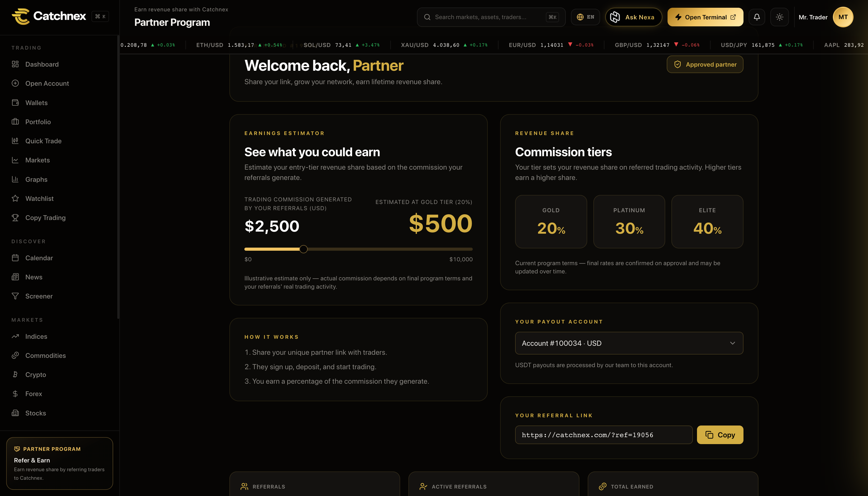The image size is (868, 496).
Task: Click the search markets input field
Action: tap(491, 17)
